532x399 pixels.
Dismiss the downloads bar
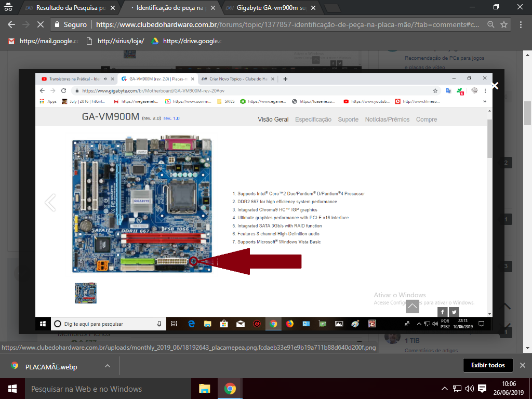523,365
